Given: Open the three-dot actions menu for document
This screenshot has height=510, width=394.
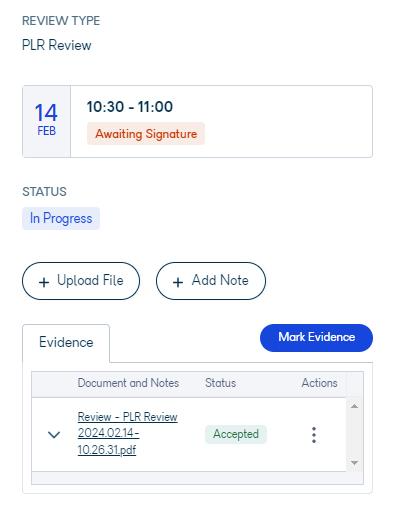Looking at the screenshot, I should 314,435.
